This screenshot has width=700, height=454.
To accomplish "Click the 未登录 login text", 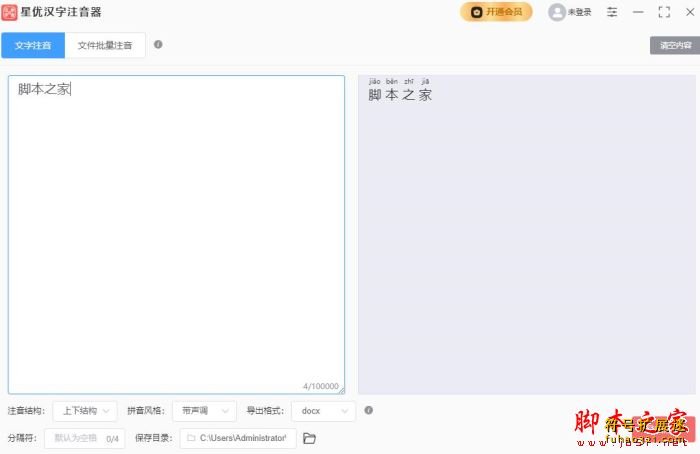I will 579,12.
